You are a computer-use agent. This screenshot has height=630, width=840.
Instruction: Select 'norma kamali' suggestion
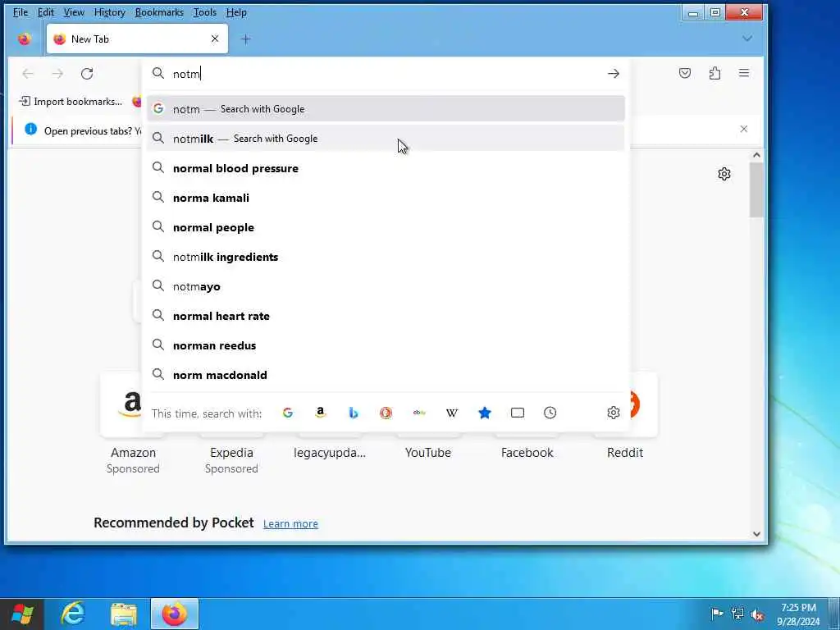click(386, 198)
